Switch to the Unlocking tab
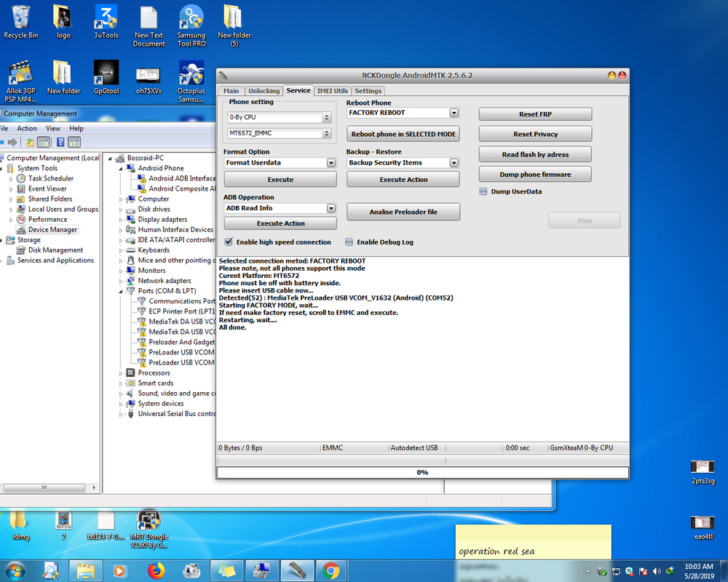 click(264, 91)
